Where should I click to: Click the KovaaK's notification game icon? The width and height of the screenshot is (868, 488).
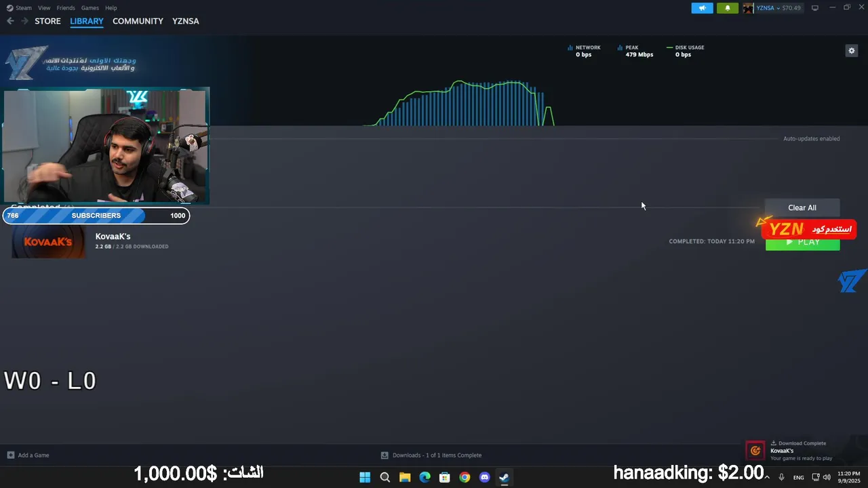pos(755,451)
